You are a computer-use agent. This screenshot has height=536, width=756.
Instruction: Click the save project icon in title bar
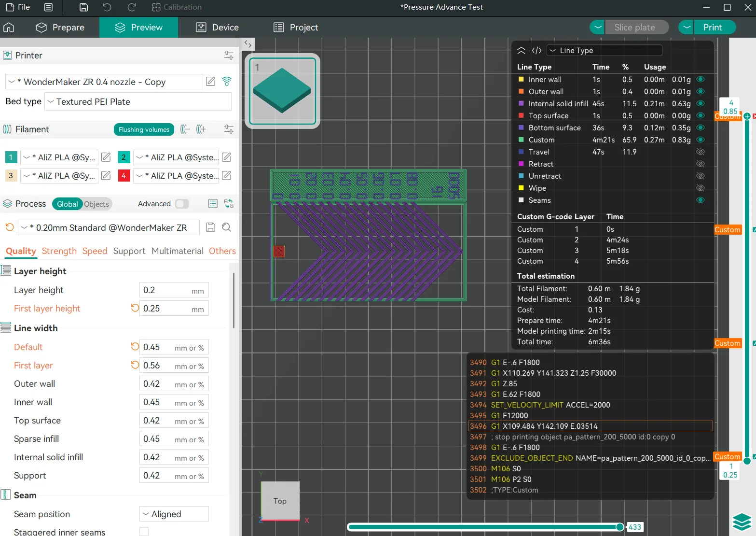(83, 7)
